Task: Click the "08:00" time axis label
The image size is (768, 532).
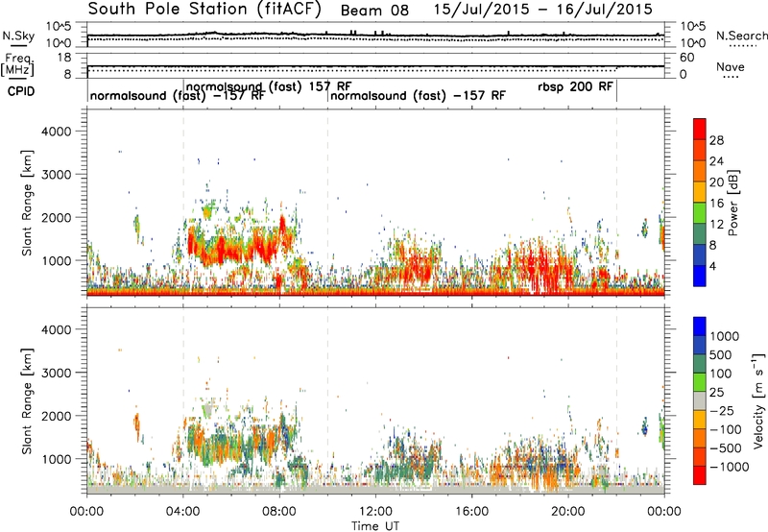Action: coord(279,512)
